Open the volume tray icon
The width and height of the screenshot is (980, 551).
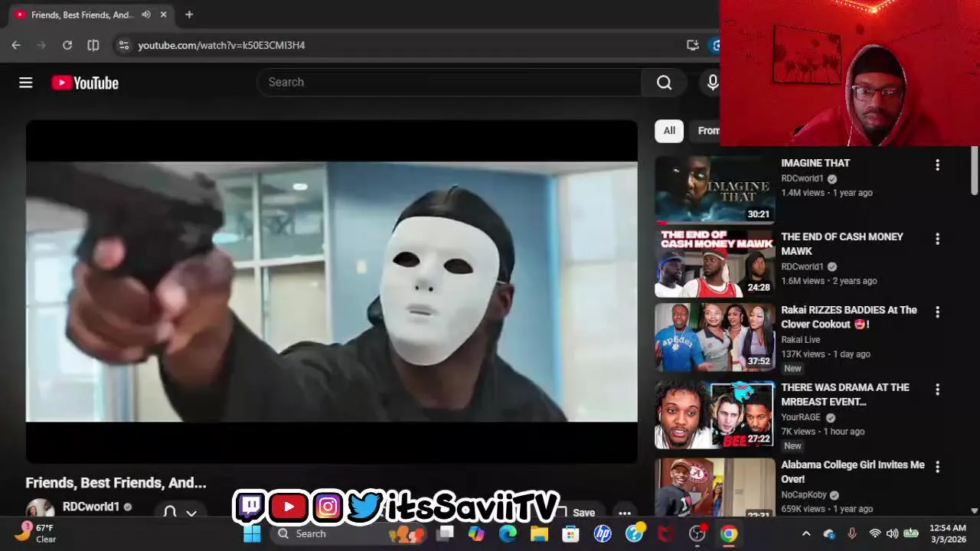pos(892,533)
